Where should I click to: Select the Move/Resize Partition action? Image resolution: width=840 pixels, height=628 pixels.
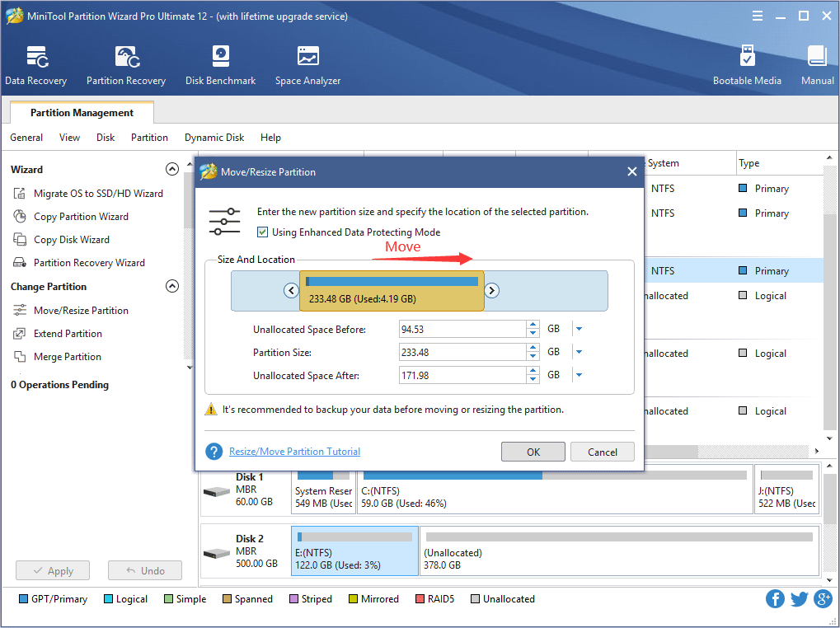[81, 310]
